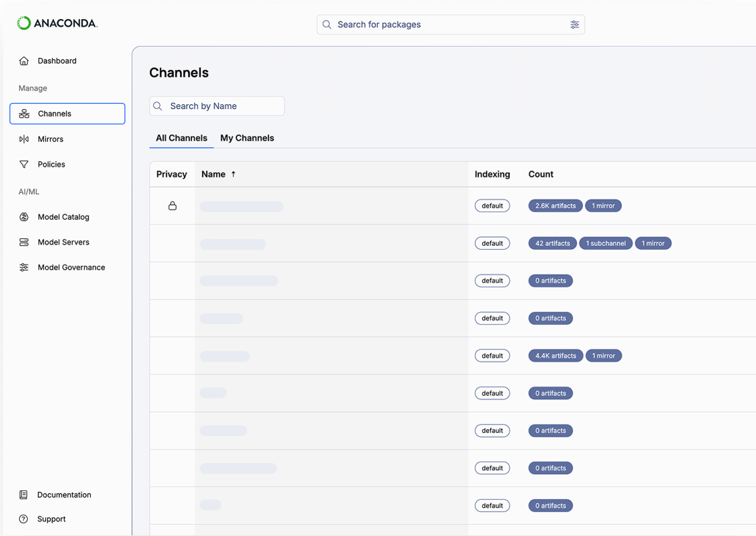Viewport: 756px width, 536px height.
Task: Click the Model Servers icon
Action: (x=24, y=242)
